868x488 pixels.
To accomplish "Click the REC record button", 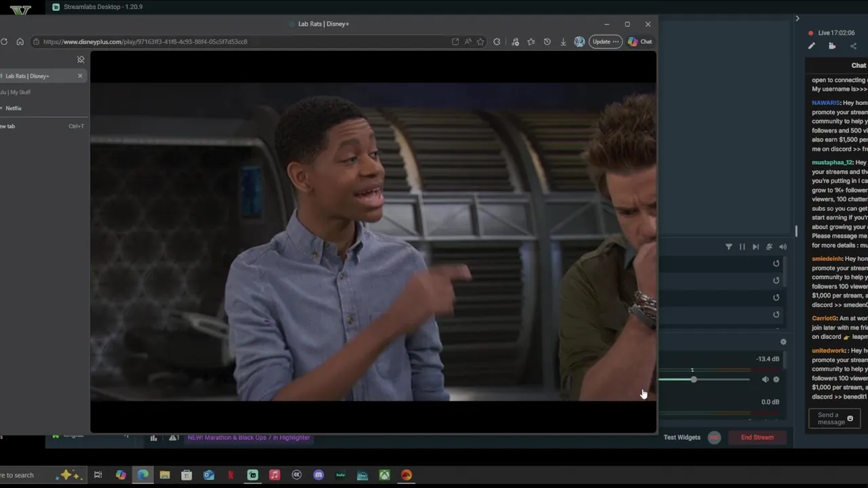I will coord(714,437).
